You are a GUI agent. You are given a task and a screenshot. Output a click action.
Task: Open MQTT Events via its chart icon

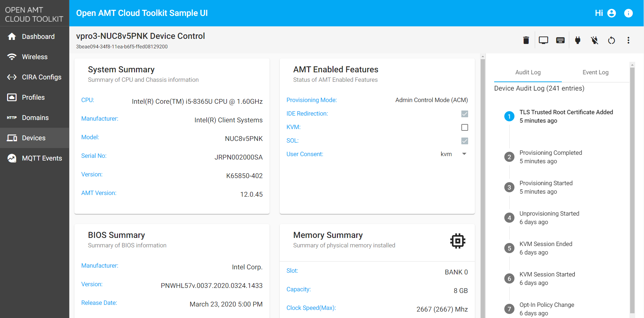12,158
